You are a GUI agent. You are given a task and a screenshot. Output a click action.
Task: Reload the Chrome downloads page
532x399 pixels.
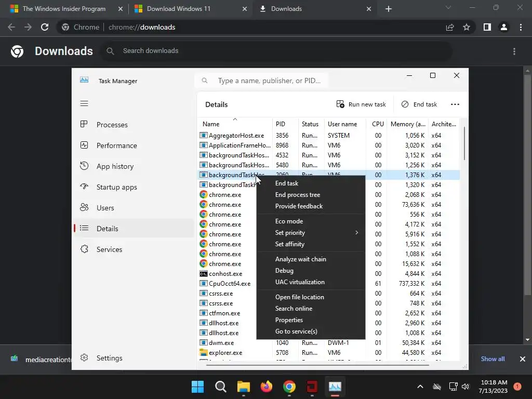click(x=45, y=27)
